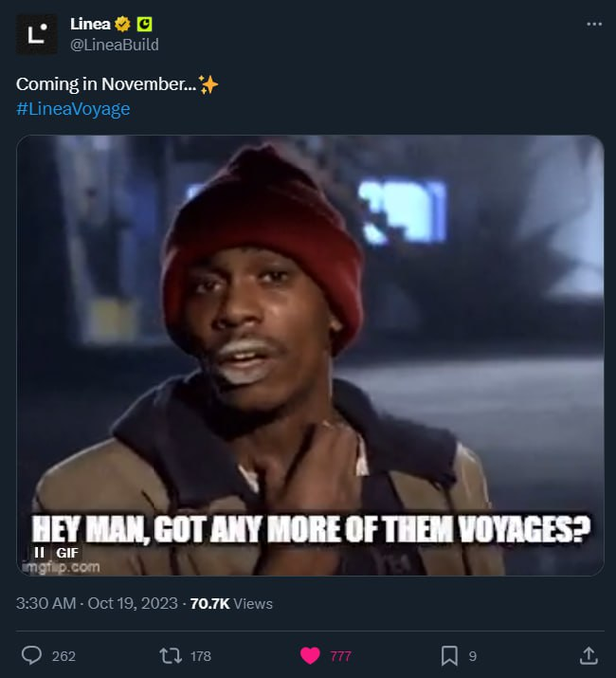Click the 777 likes count

(340, 656)
